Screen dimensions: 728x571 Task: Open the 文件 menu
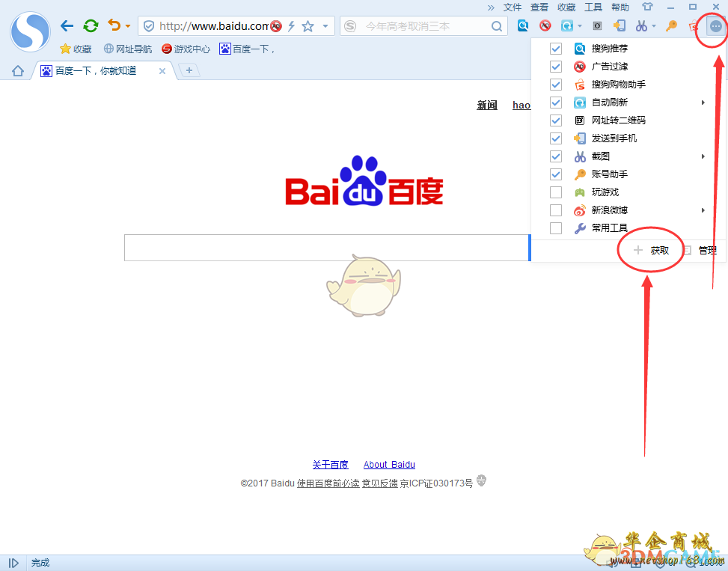[x=513, y=7]
